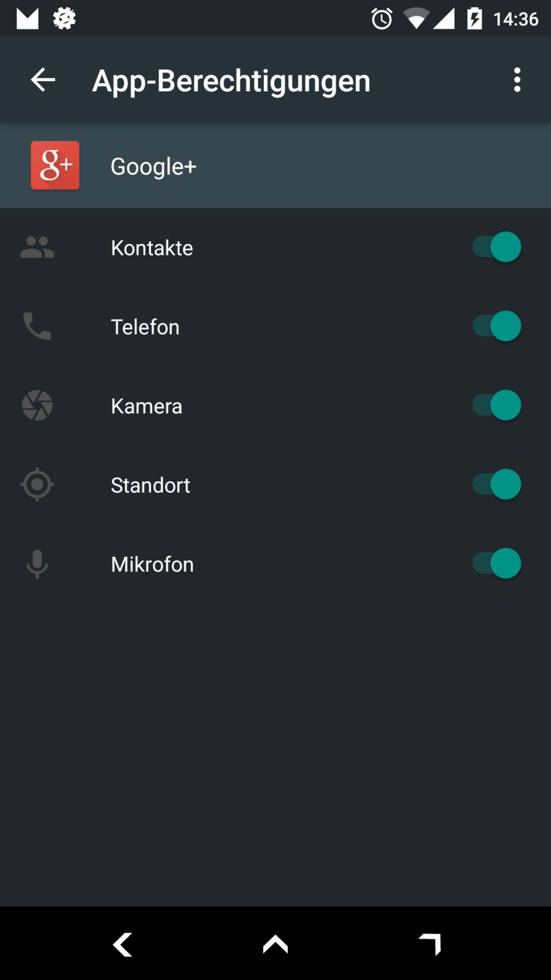Tap the Standort permission label

[x=151, y=485]
